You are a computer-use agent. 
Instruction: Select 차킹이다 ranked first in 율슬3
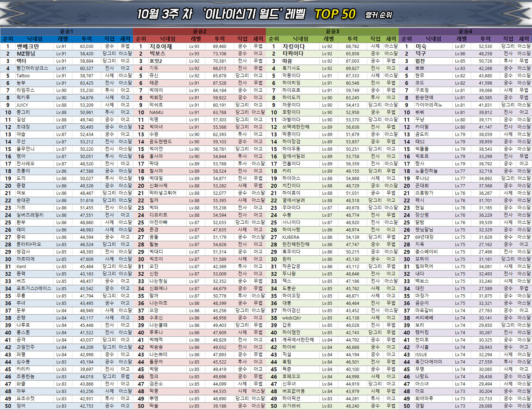(x=293, y=46)
